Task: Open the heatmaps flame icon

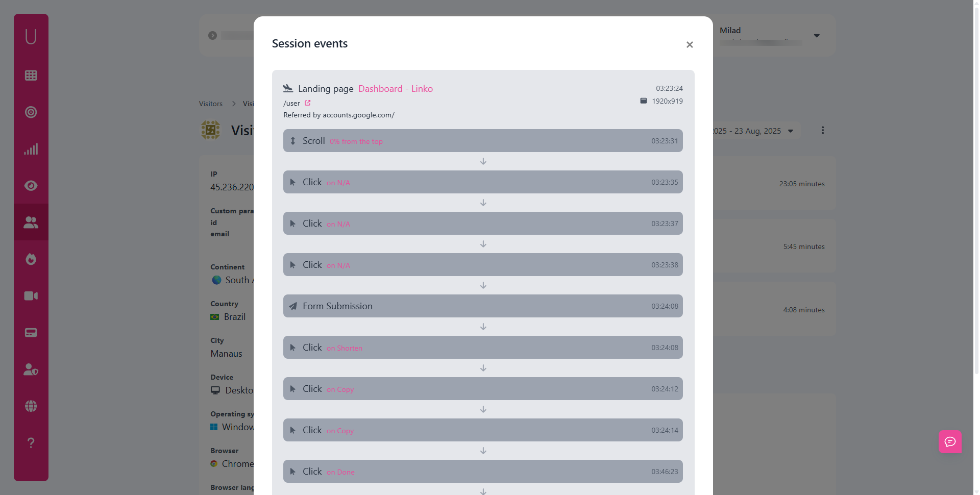Action: [x=31, y=259]
